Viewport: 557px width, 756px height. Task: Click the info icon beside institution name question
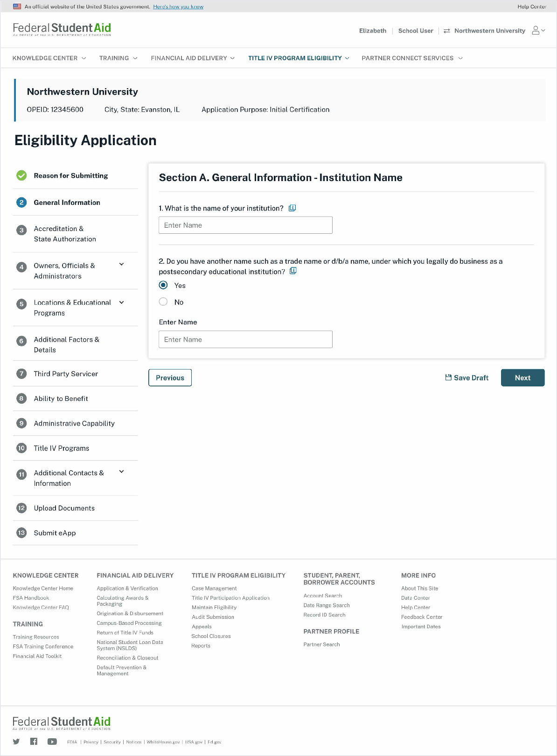(x=292, y=208)
